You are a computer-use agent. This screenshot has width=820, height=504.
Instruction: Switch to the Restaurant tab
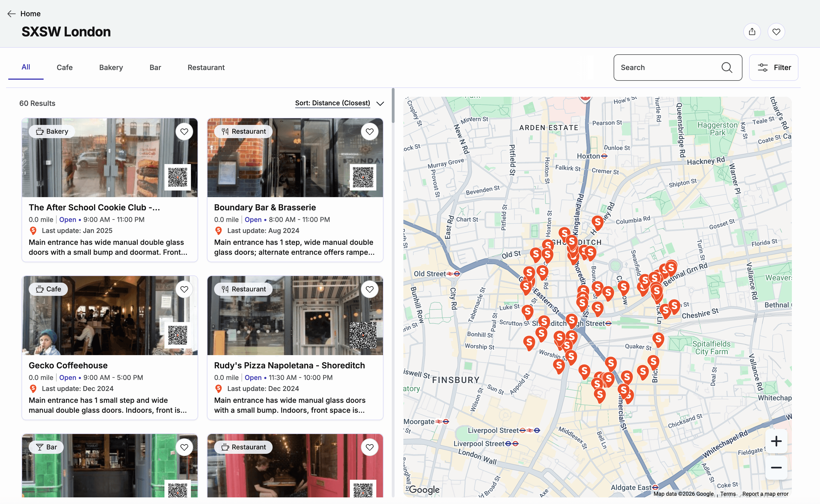(206, 67)
